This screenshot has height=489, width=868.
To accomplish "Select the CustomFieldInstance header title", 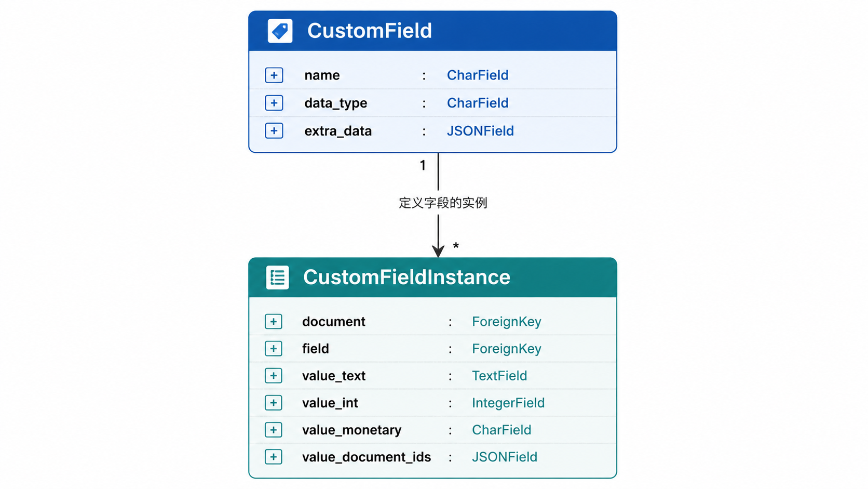I will (x=406, y=277).
